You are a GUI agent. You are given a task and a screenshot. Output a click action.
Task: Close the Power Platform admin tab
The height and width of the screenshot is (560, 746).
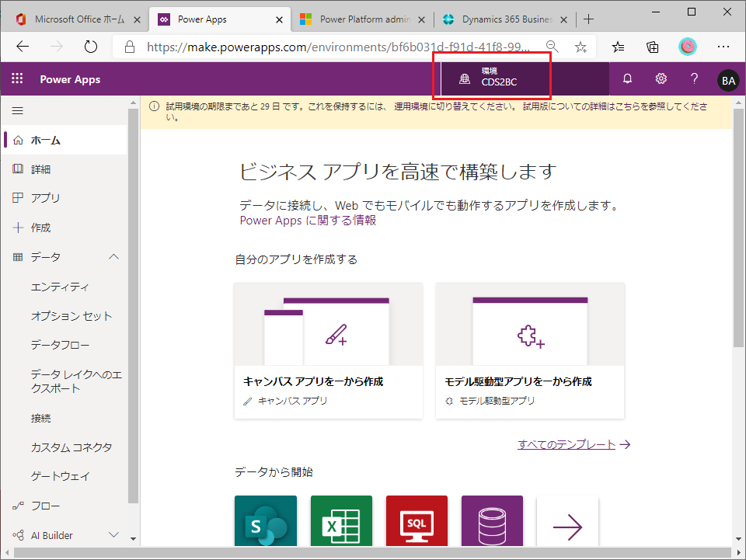coord(421,19)
